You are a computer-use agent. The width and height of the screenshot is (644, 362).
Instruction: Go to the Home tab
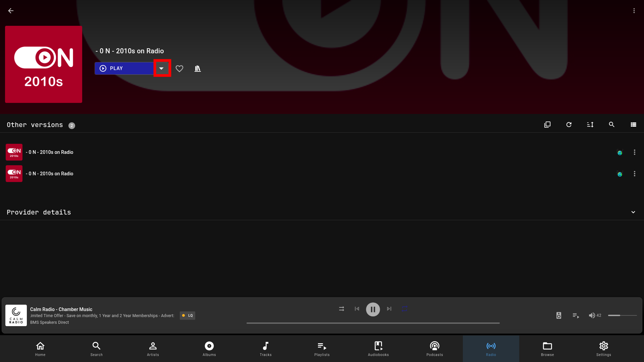(x=40, y=349)
